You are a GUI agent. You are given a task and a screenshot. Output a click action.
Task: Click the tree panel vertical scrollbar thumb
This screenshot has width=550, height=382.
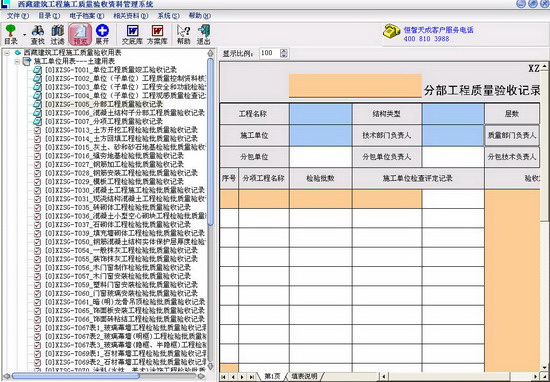(x=210, y=142)
